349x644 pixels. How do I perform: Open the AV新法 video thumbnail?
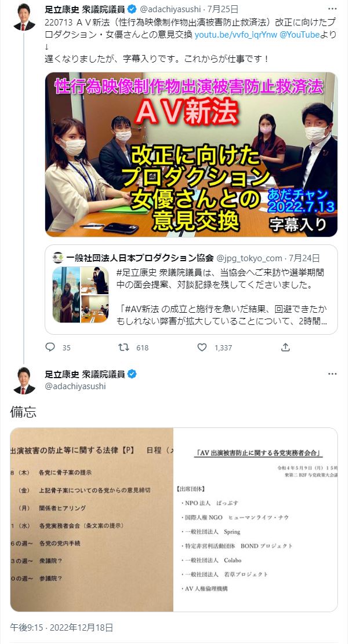(x=191, y=155)
